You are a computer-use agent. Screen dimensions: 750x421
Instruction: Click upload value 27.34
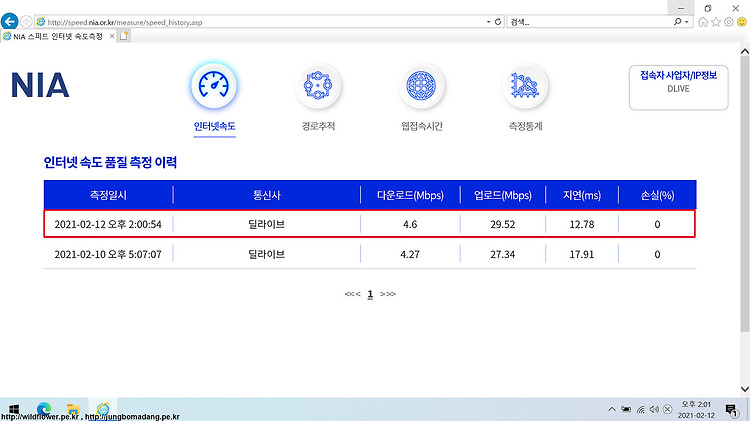(x=503, y=255)
